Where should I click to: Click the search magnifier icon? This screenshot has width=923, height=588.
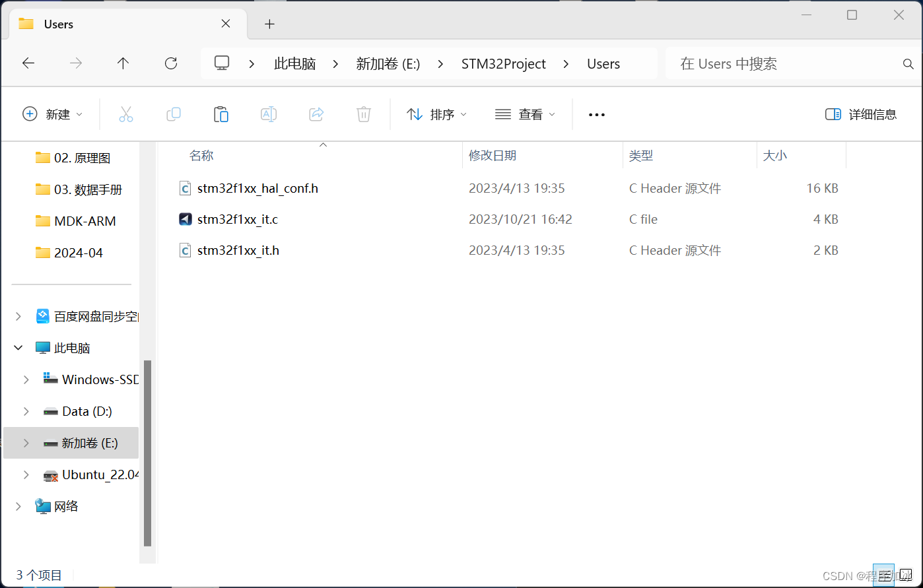click(908, 64)
